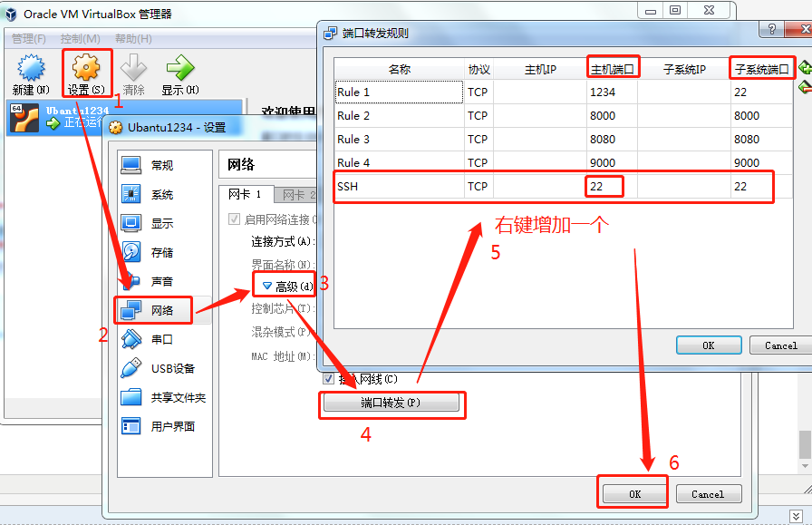812x525 pixels.
Task: Click the New (新建) toolbar icon
Action: tap(31, 68)
